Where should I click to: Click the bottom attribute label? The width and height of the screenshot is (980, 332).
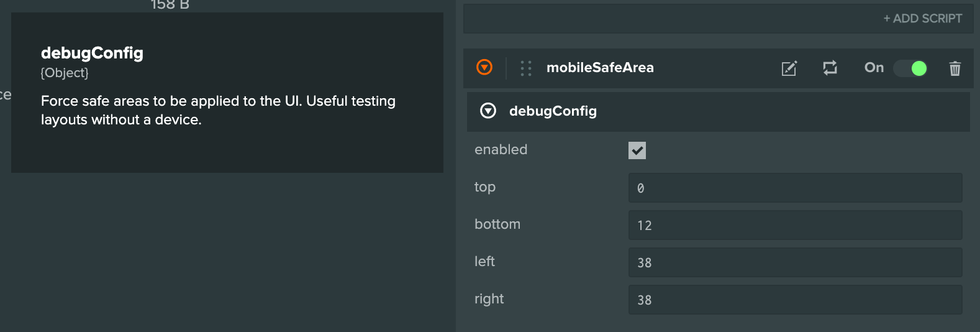click(497, 224)
